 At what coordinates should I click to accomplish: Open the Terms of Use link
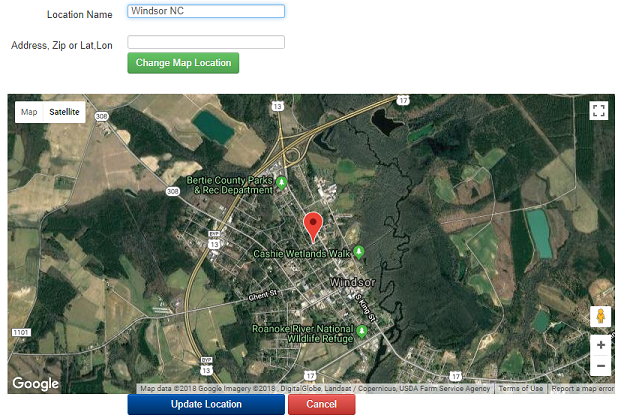coord(521,389)
